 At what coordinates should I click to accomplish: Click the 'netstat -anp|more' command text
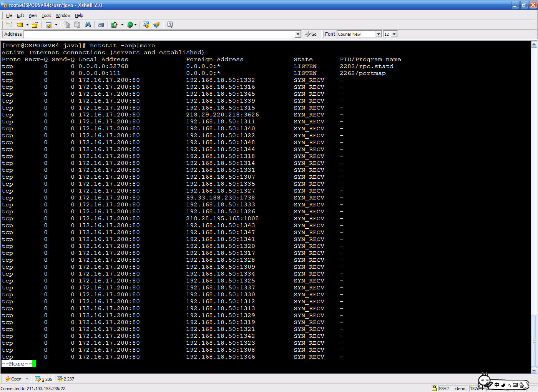123,45
